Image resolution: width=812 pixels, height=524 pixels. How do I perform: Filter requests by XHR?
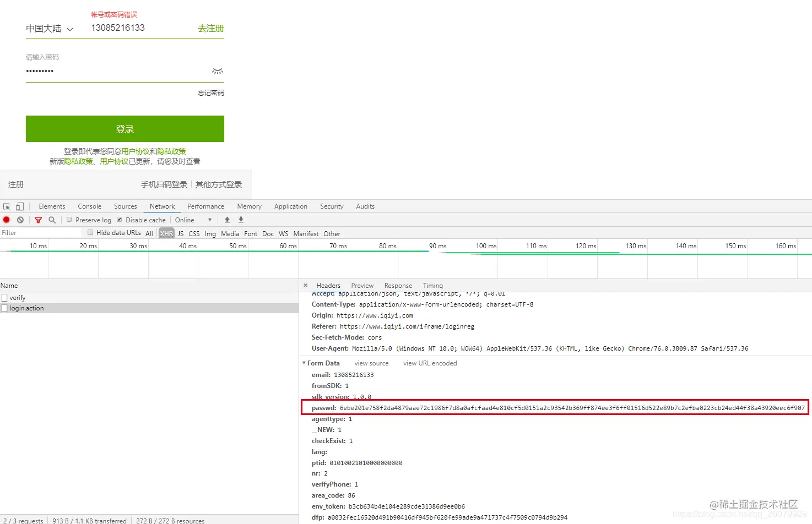(x=166, y=233)
